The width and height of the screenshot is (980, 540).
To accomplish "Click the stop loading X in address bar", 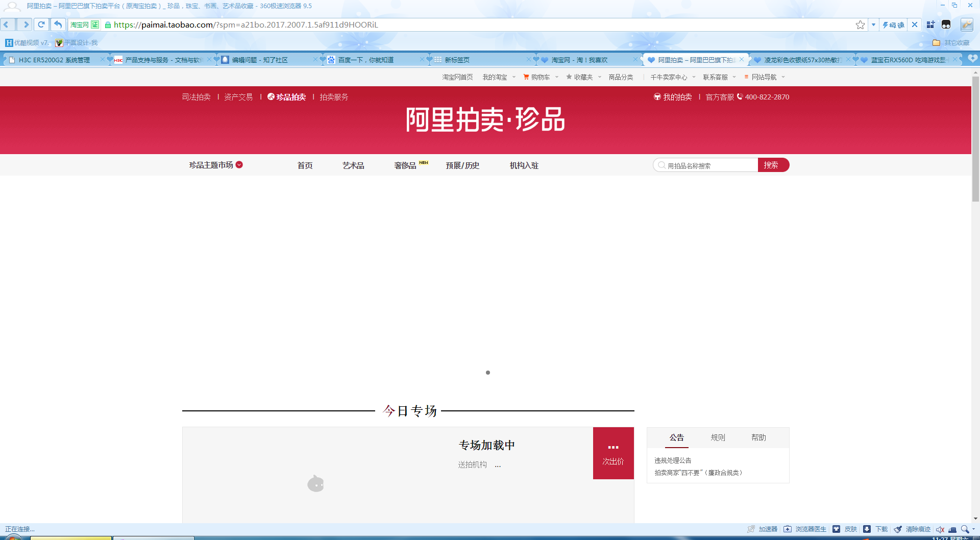I will 915,24.
